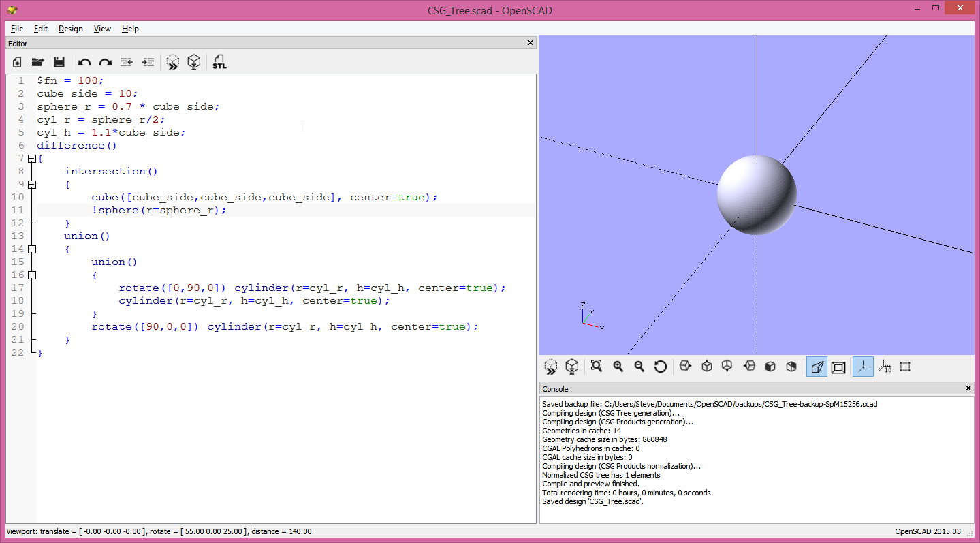Toggle the scale markers display
The height and width of the screenshot is (543, 980).
click(885, 366)
